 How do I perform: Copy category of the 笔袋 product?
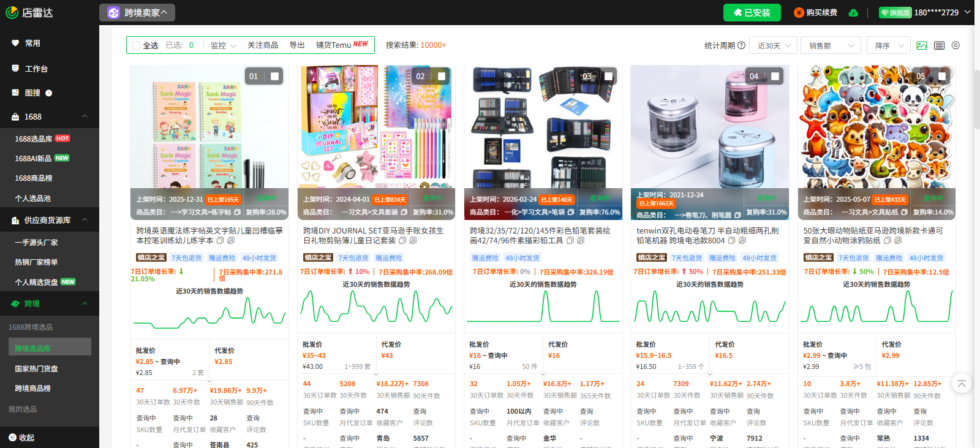571,212
